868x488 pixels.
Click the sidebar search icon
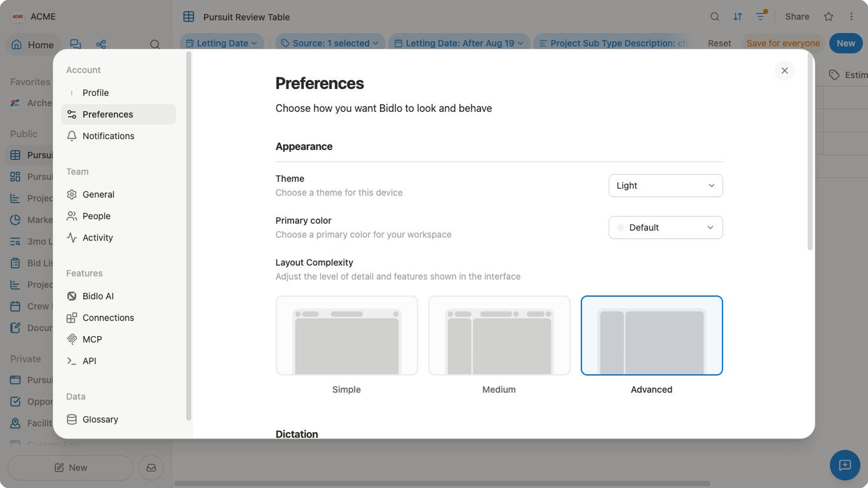click(155, 44)
